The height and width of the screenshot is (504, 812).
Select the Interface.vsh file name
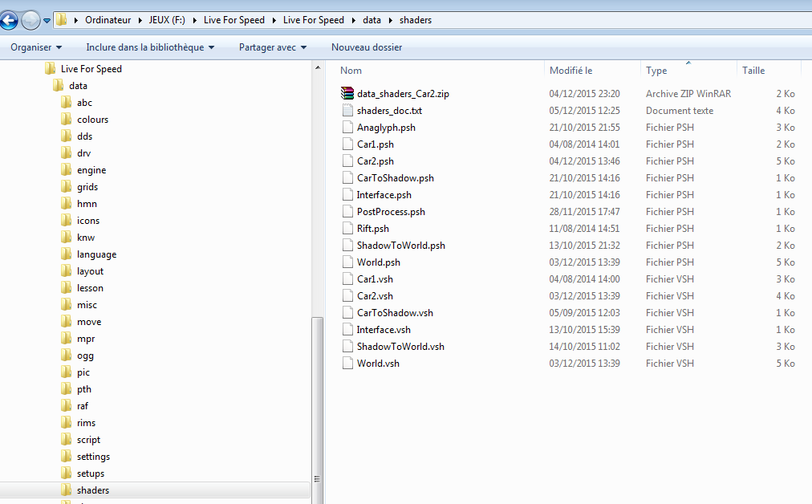coord(384,329)
